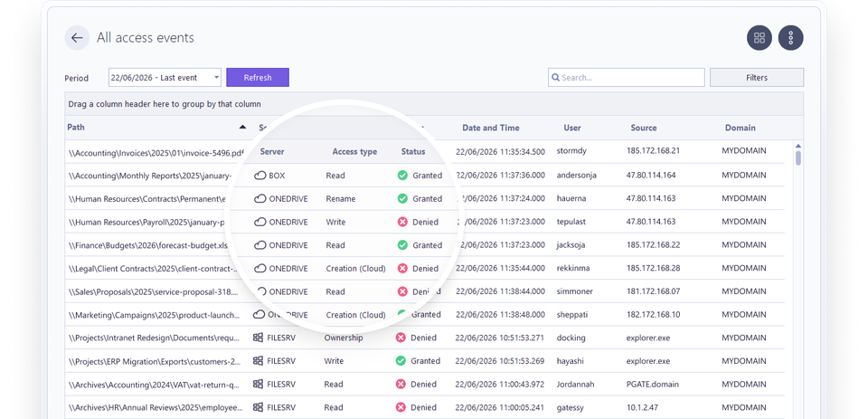Click FILESRV server icon on Jordannah row

click(x=258, y=384)
